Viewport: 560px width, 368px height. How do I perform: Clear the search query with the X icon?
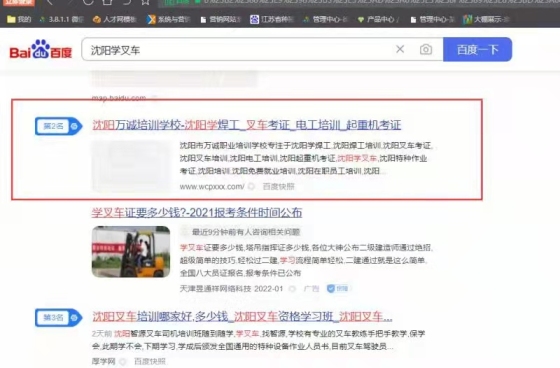400,49
